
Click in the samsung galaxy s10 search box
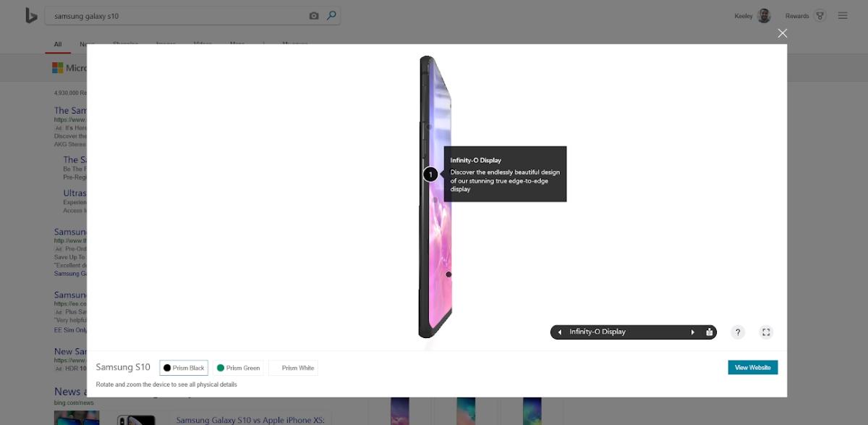pos(177,16)
